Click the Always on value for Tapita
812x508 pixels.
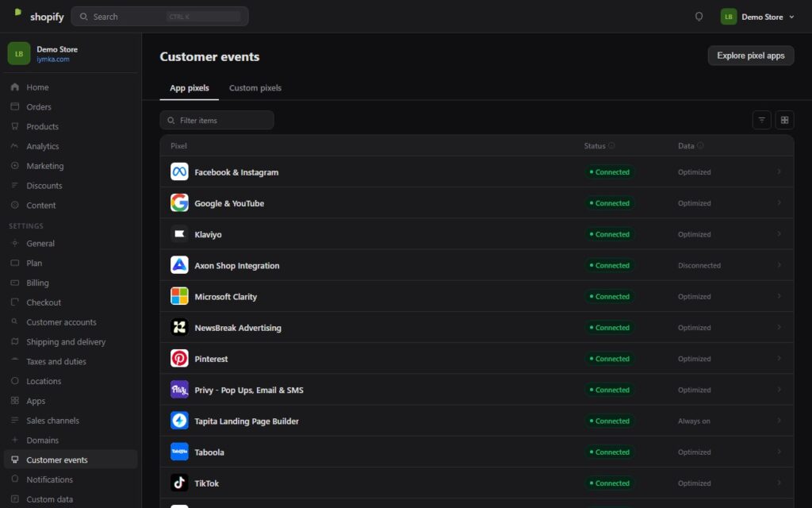coord(694,421)
